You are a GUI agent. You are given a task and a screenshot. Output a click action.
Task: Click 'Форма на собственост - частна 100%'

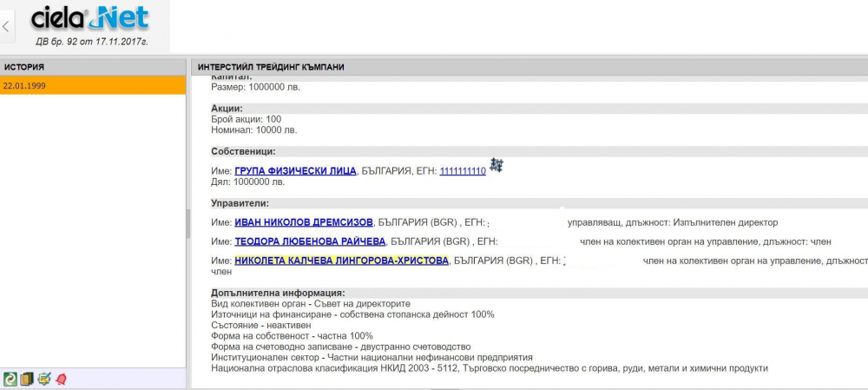[x=292, y=335]
